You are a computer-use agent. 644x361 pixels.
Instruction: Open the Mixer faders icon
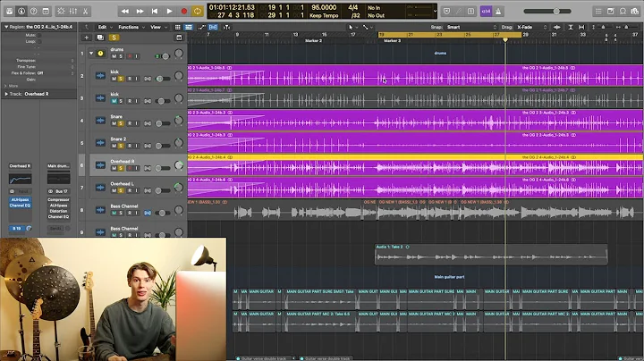coord(73,11)
